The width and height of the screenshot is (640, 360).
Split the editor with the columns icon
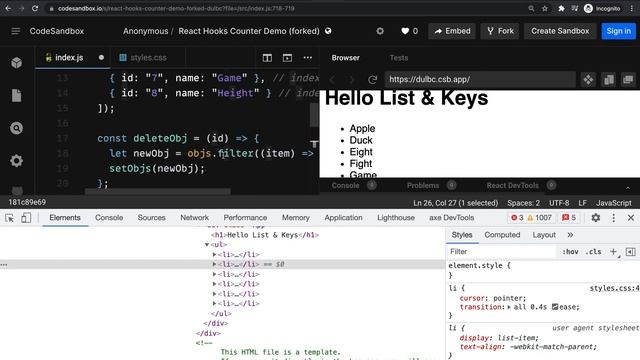[267, 58]
